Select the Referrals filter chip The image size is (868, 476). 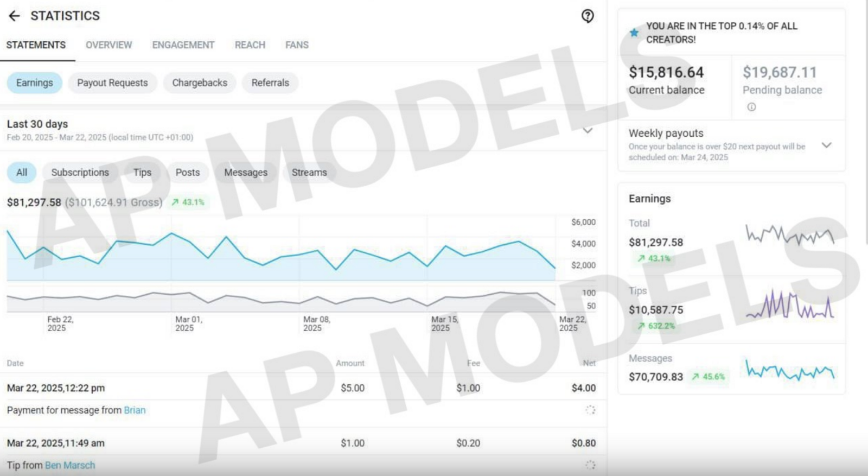(x=270, y=83)
